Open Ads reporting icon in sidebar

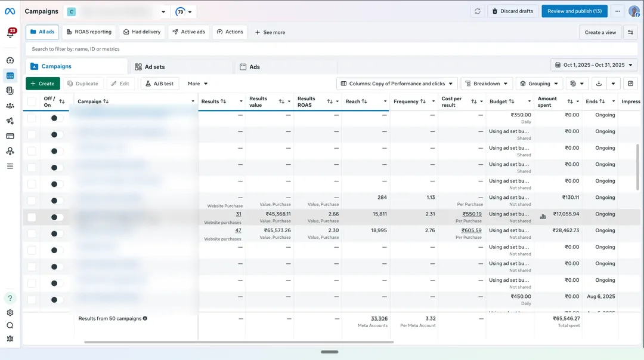pos(10,91)
